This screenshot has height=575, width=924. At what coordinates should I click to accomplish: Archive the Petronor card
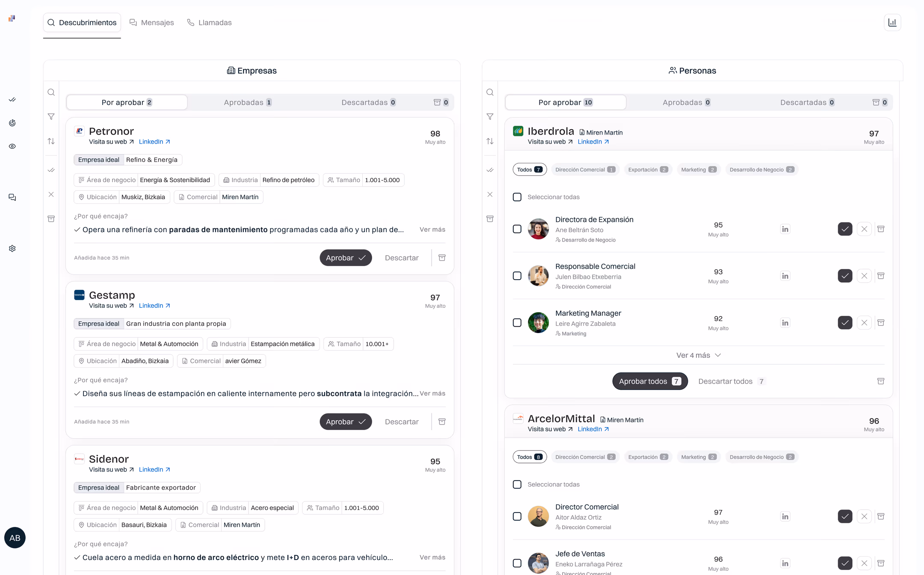point(442,258)
